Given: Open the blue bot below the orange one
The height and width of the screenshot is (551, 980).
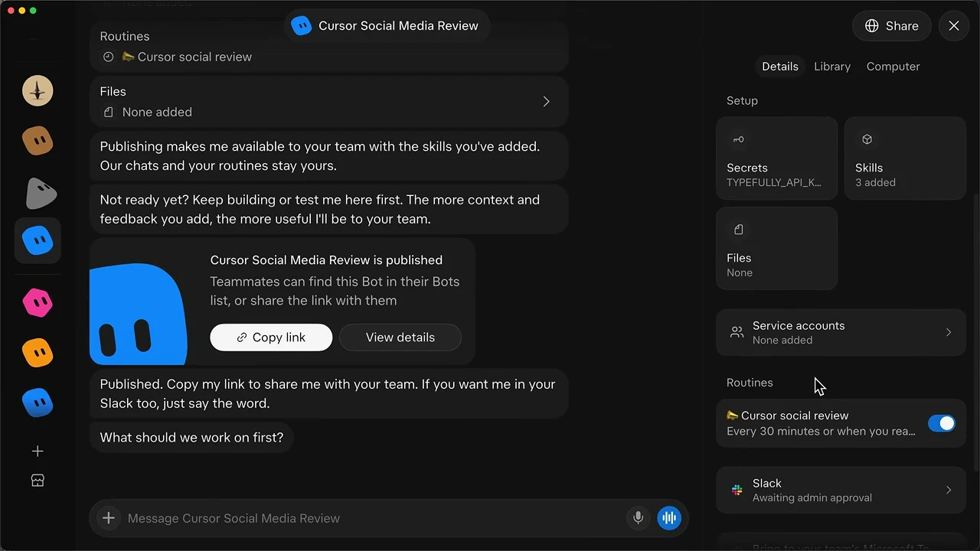Looking at the screenshot, I should coord(38,403).
